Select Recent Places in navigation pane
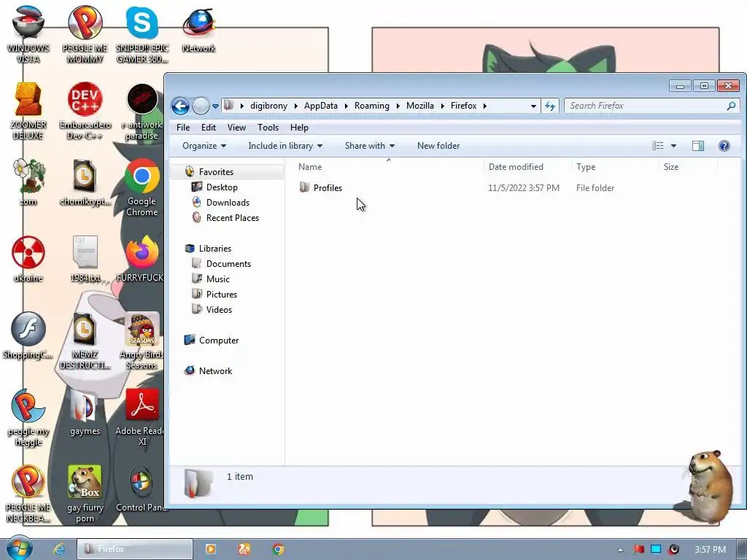This screenshot has height=560, width=747. [x=233, y=217]
